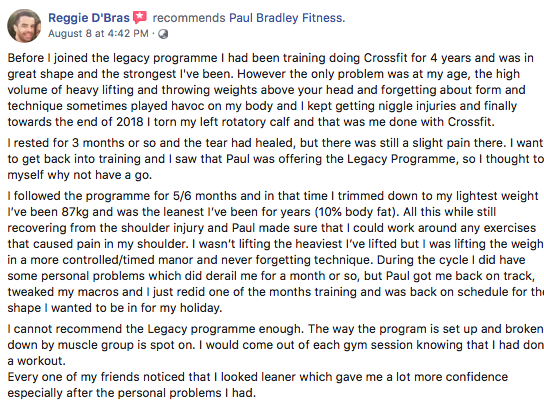The height and width of the screenshot is (402, 544).
Task: Click the sentence starting 'Every one of my friends'
Action: [x=258, y=385]
